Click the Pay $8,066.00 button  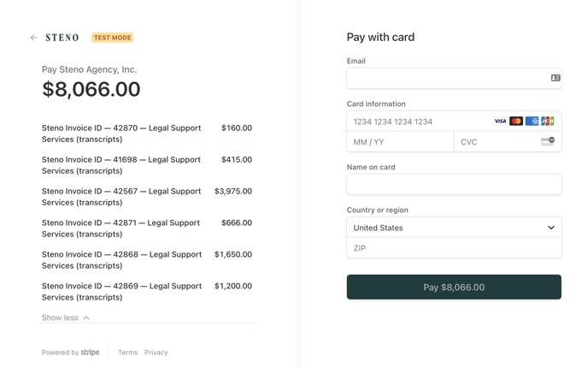point(454,287)
